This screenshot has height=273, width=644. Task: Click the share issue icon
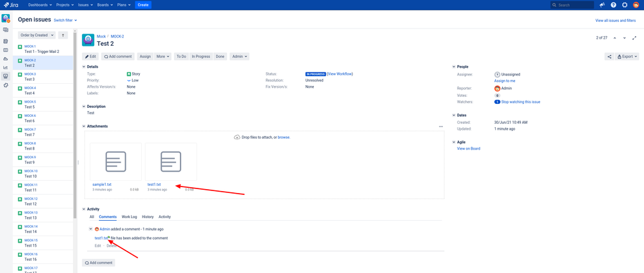click(609, 57)
